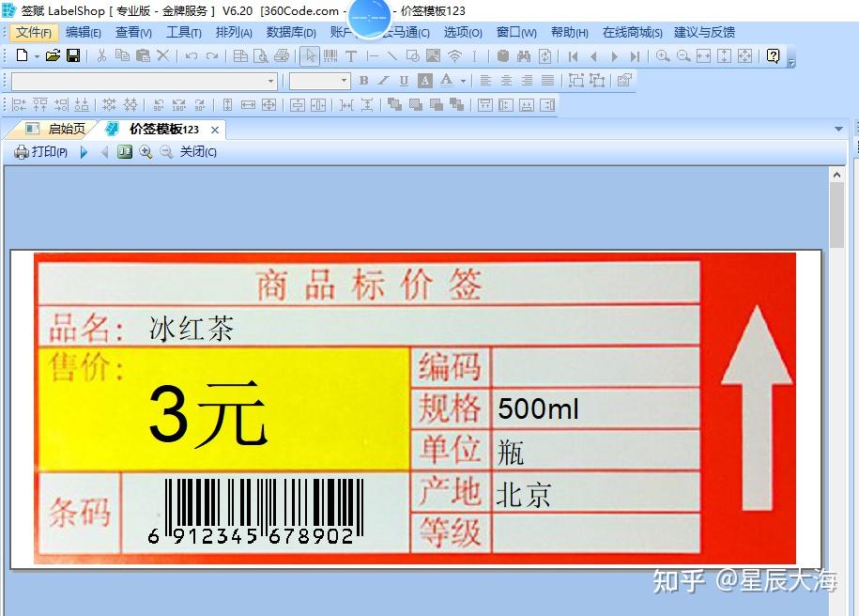Open the font name dropdown
This screenshot has width=859, height=616.
pyautogui.click(x=270, y=81)
